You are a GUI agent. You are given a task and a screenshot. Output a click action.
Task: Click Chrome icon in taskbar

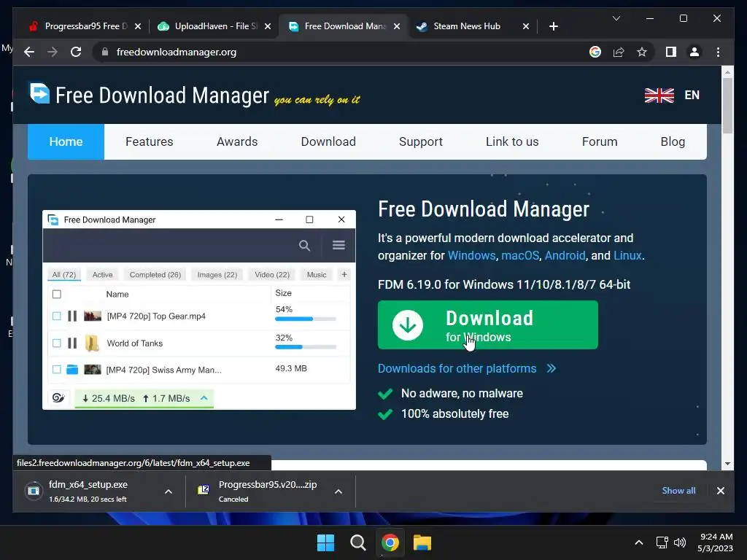click(x=390, y=542)
